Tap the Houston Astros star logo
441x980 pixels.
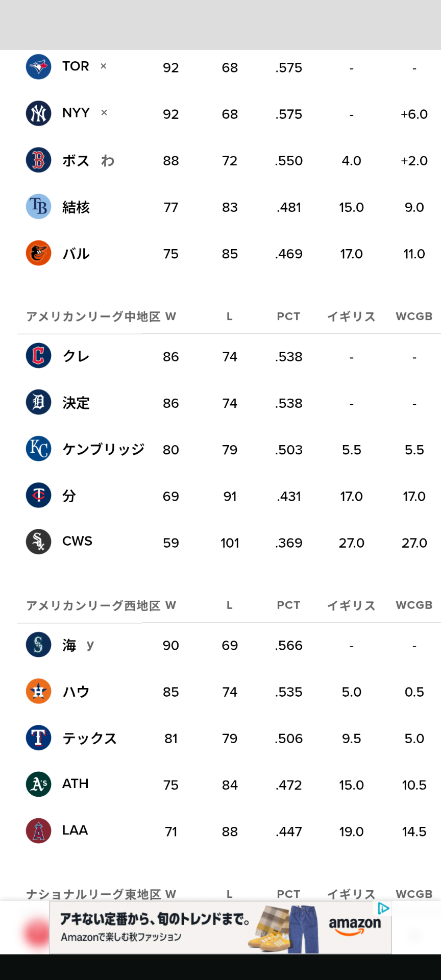click(x=38, y=691)
